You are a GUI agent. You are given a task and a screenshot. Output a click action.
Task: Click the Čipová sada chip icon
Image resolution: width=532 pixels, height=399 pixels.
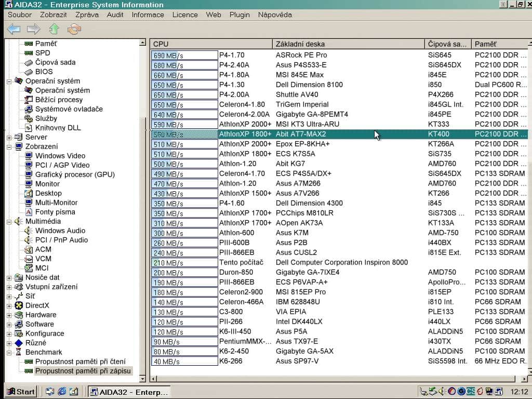[29, 62]
